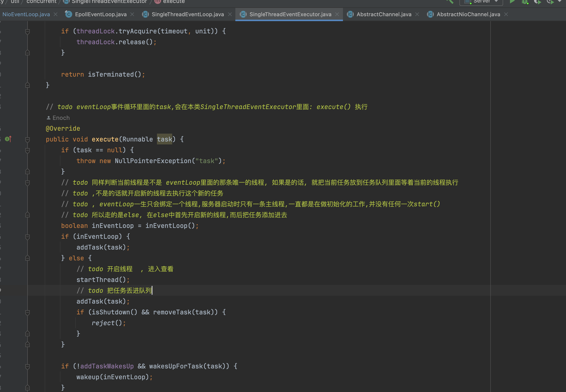Click the AbstractChannel.java tab class icon
The height and width of the screenshot is (392, 566).
coord(350,14)
